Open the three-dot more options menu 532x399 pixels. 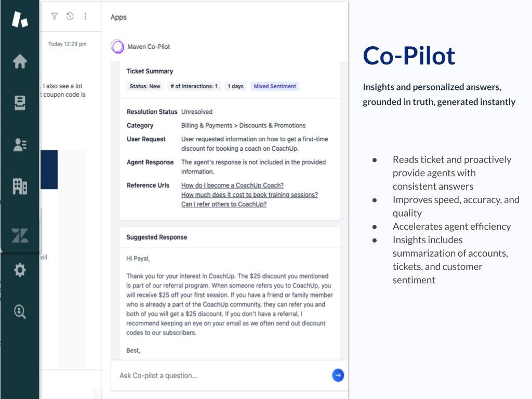click(x=85, y=16)
